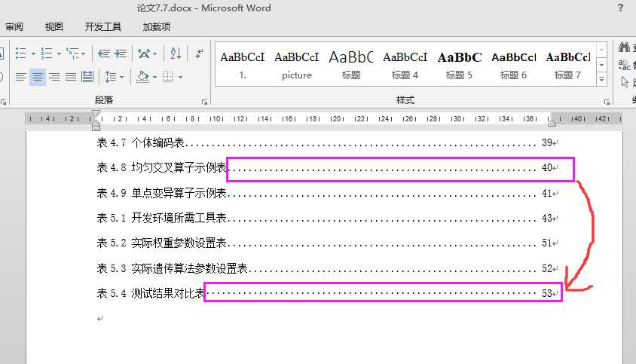Apply the 标题 4 style

pyautogui.click(x=405, y=64)
